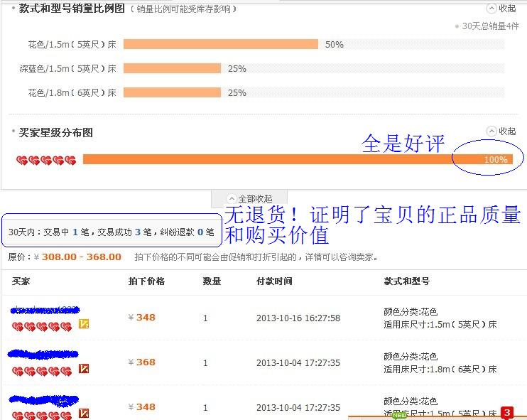Click the 50% sales bar for 花色/1.5m
527x420 pixels.
220,44
